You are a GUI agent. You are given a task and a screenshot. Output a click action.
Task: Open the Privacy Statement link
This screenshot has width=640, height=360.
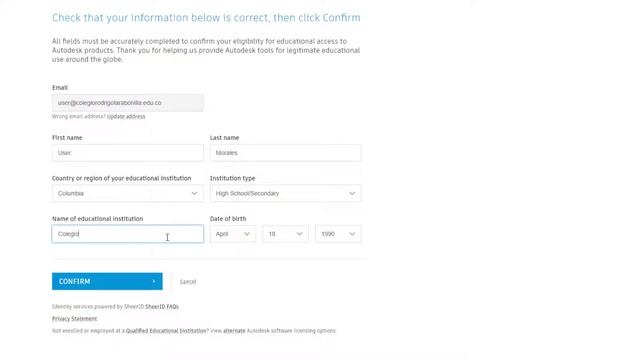click(74, 318)
